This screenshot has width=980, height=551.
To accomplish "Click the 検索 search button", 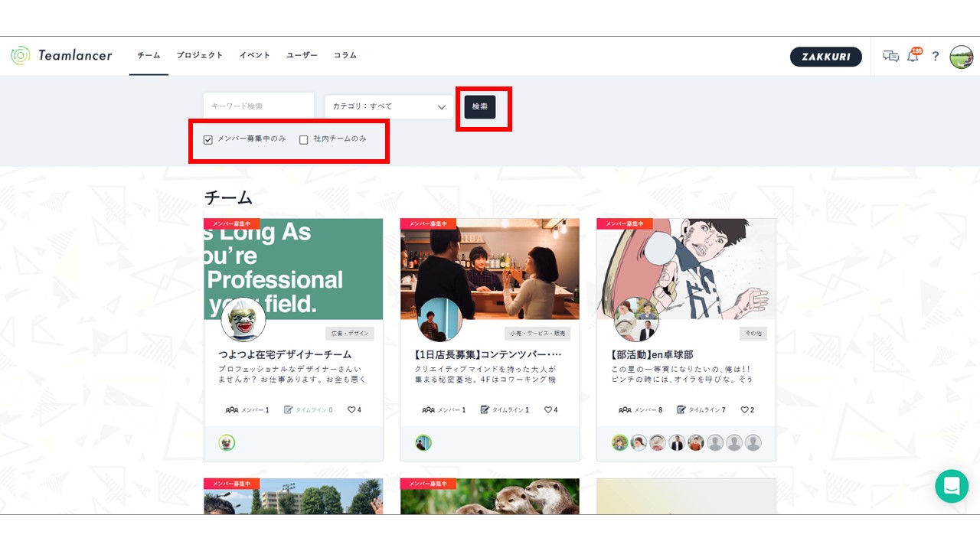I will click(x=480, y=106).
